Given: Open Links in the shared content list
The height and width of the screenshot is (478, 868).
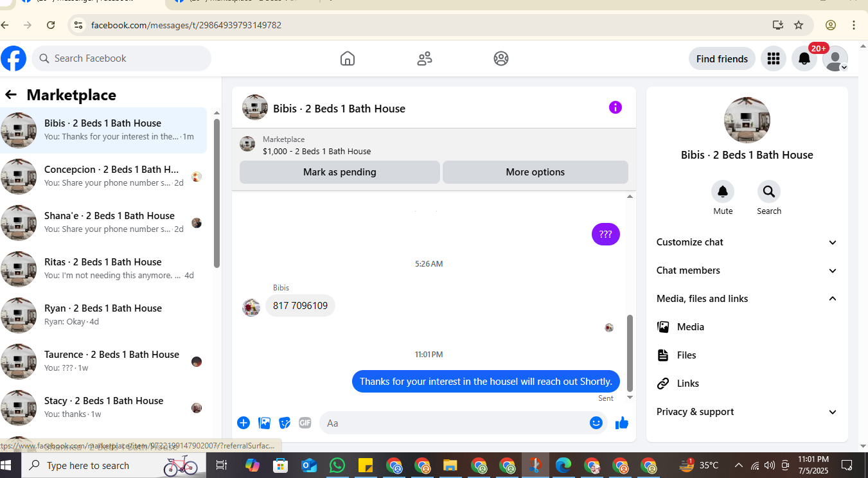Looking at the screenshot, I should pos(747,384).
